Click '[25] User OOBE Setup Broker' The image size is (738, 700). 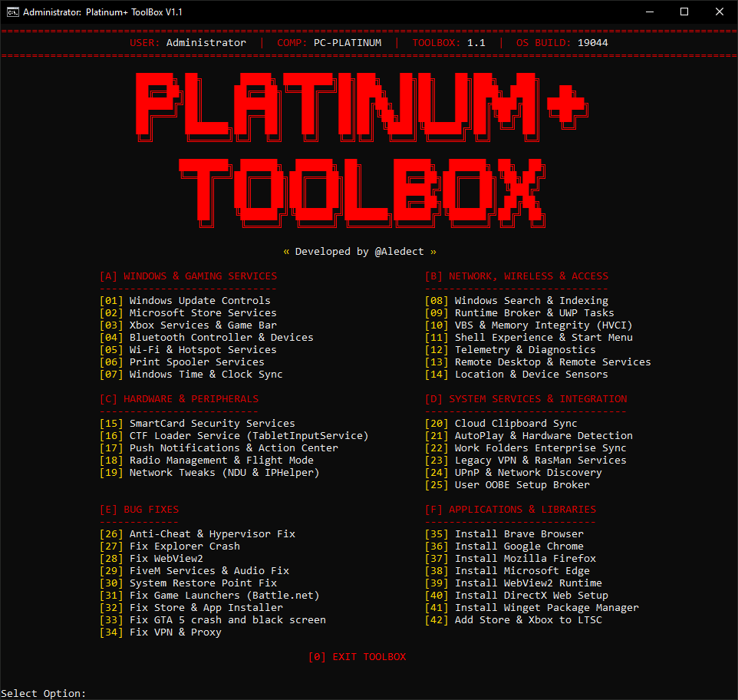point(507,484)
